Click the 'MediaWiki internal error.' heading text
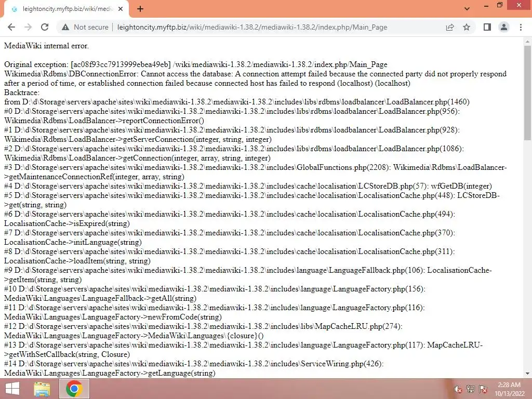Viewport: 532px width, 399px height. (46, 46)
